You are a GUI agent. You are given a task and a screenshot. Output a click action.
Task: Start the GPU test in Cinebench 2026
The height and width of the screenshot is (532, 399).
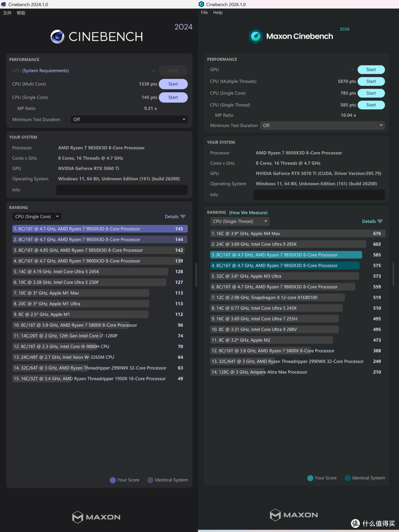pos(371,70)
